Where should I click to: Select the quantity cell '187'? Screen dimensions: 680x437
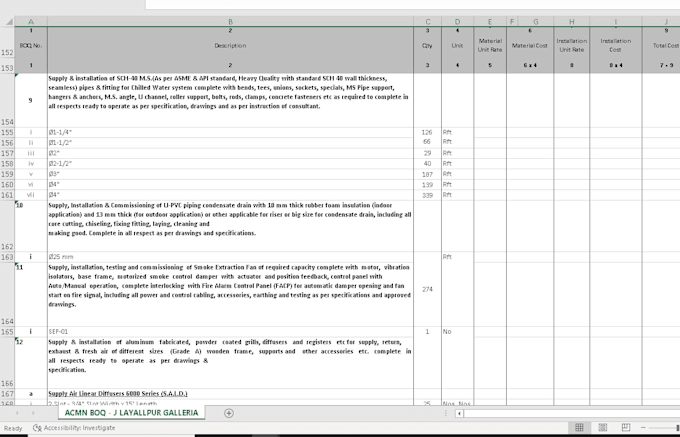(428, 174)
